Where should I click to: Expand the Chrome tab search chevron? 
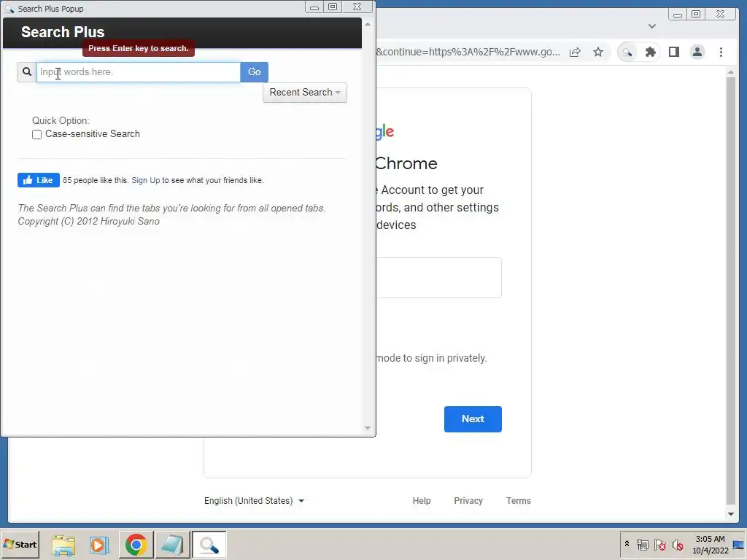[652, 26]
